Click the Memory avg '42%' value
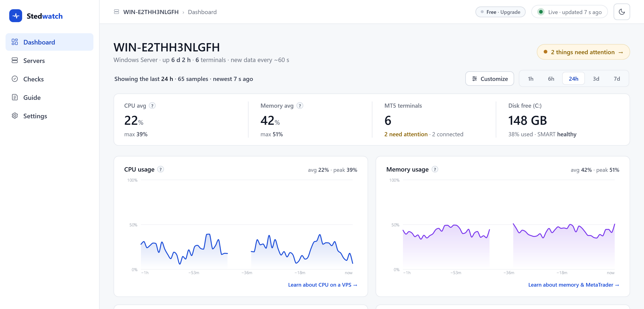The width and height of the screenshot is (644, 309). coord(270,121)
